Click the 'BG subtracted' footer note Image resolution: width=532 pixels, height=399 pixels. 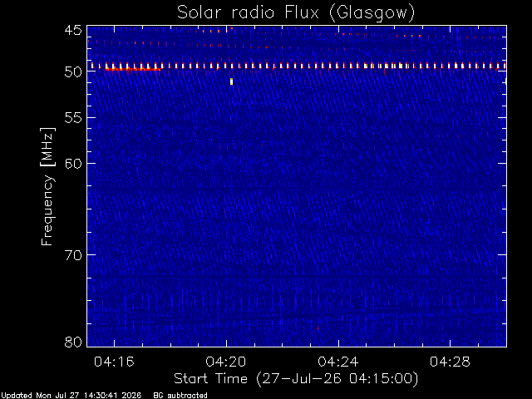[180, 396]
